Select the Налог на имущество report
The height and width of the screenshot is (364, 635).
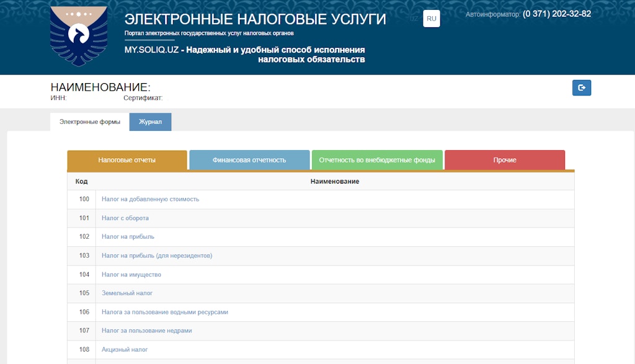(131, 274)
